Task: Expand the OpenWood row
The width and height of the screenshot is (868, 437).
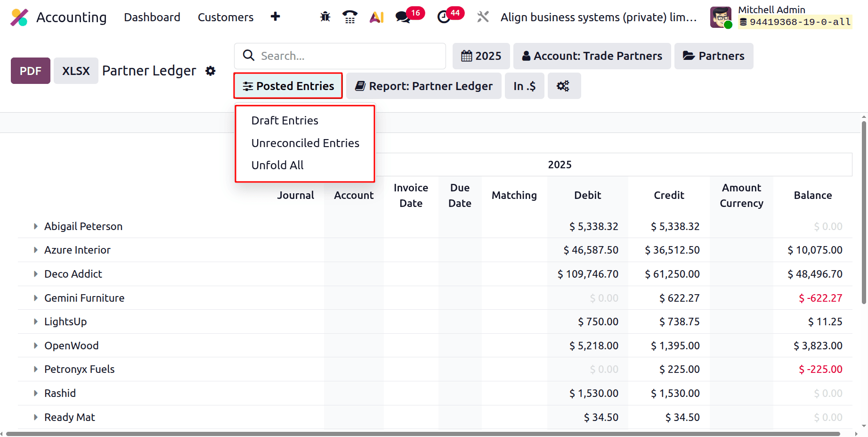Action: click(35, 346)
